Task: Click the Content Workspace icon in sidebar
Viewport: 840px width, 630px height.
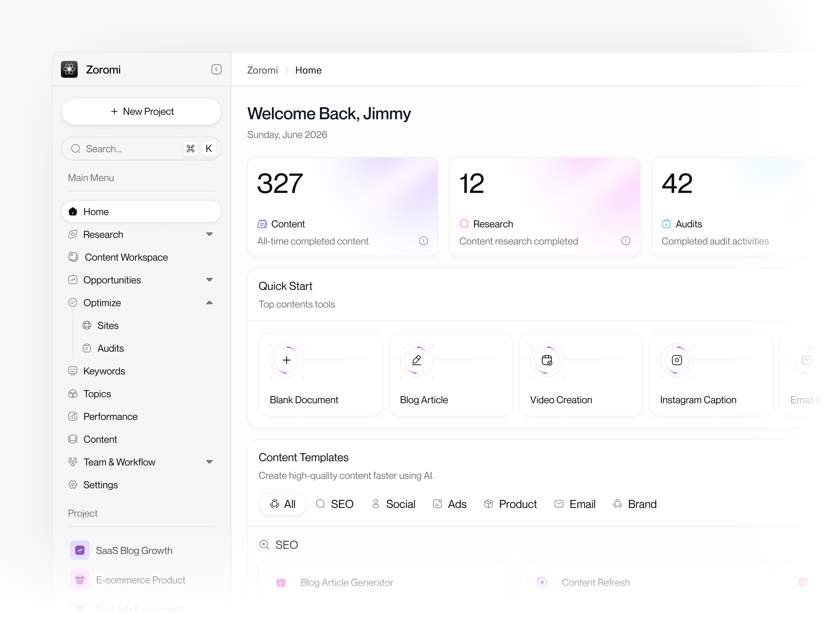Action: 73,257
